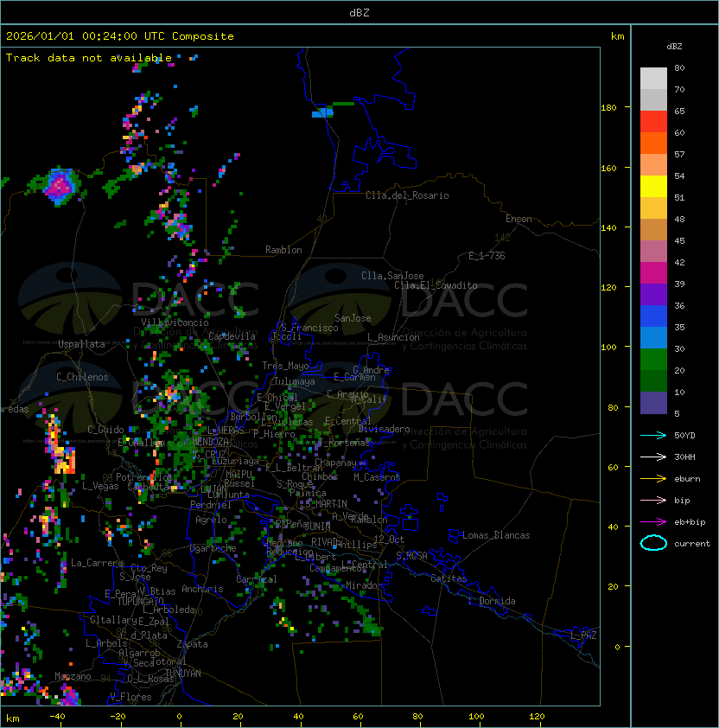The image size is (719, 728).
Task: Click the 'TUNUYAN' map label
Action: pos(183,674)
